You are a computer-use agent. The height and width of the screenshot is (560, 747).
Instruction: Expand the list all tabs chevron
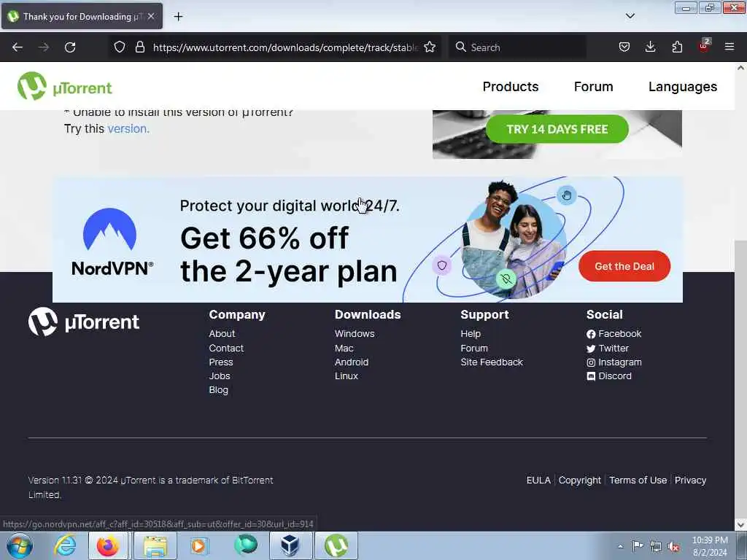coord(630,16)
